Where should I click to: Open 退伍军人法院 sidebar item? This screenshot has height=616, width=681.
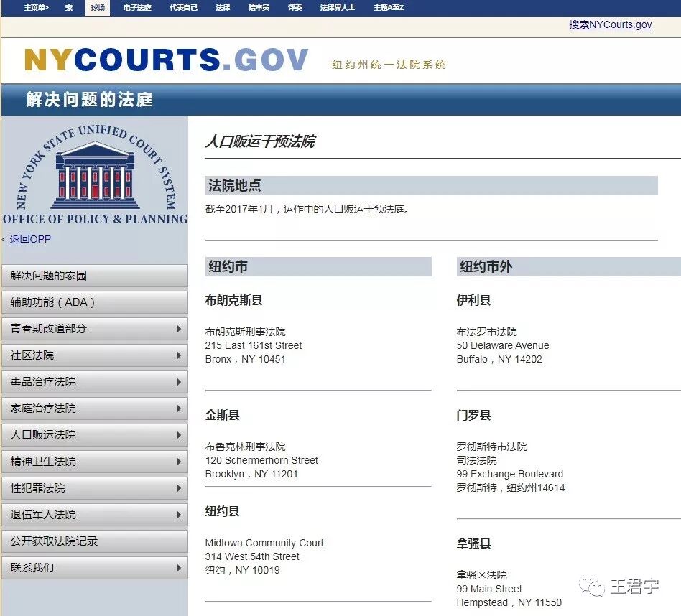point(95,515)
